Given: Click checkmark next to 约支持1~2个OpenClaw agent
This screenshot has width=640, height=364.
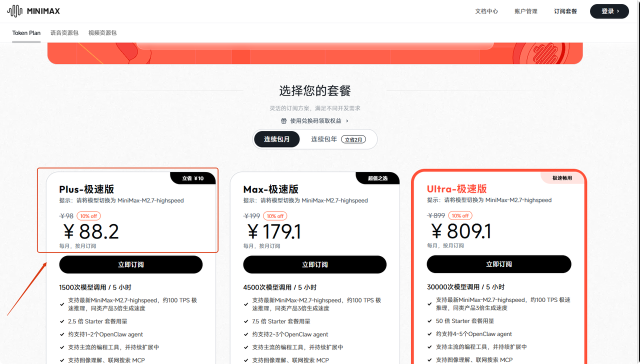Looking at the screenshot, I should point(62,334).
